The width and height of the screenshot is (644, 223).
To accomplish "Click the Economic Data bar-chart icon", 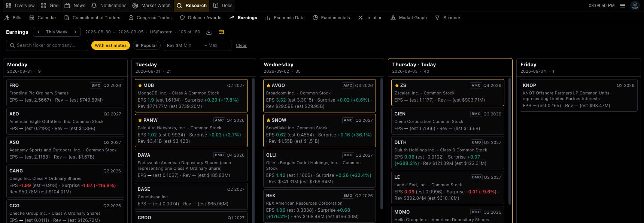I will pos(268,18).
